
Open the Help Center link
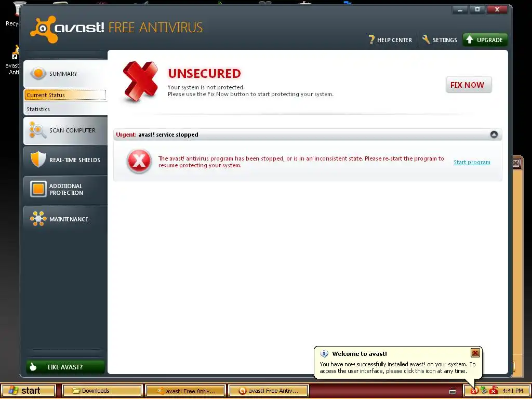click(x=390, y=40)
